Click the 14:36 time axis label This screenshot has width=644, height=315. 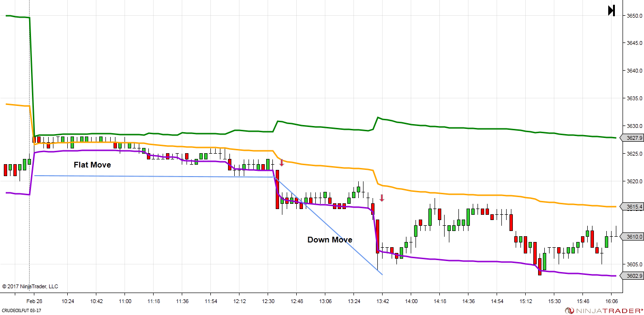pyautogui.click(x=468, y=301)
